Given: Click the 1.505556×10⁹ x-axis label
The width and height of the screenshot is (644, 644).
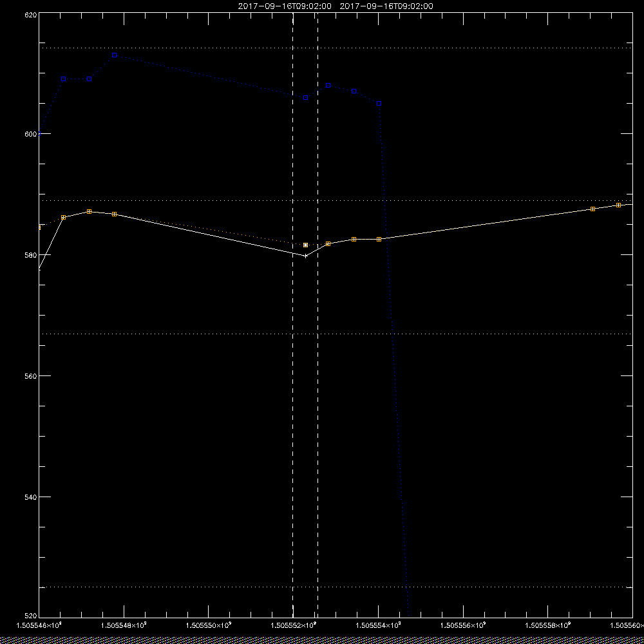Looking at the screenshot, I should pos(463,625).
